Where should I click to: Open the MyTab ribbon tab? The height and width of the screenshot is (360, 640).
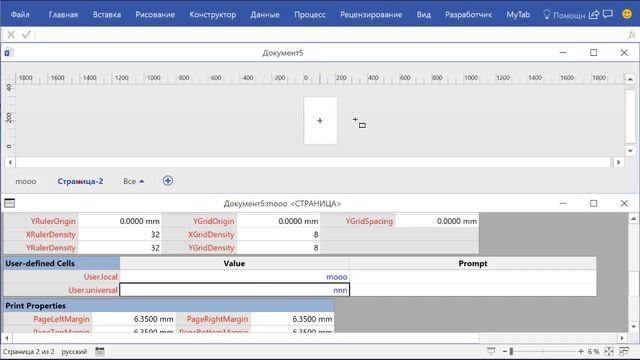pyautogui.click(x=518, y=15)
